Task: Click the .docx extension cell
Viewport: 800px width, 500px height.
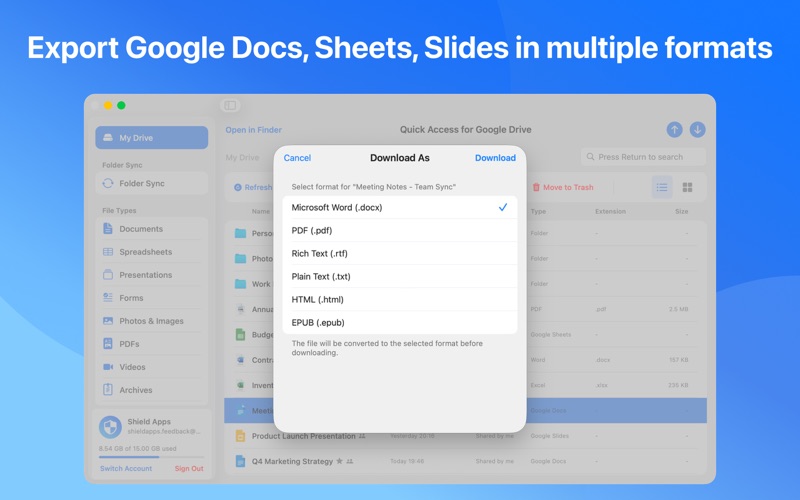Action: tap(603, 360)
